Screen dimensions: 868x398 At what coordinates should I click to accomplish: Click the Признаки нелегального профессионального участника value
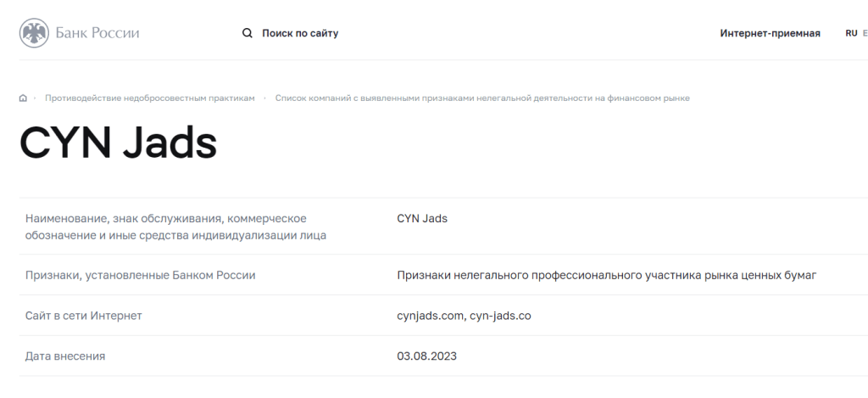(x=607, y=275)
